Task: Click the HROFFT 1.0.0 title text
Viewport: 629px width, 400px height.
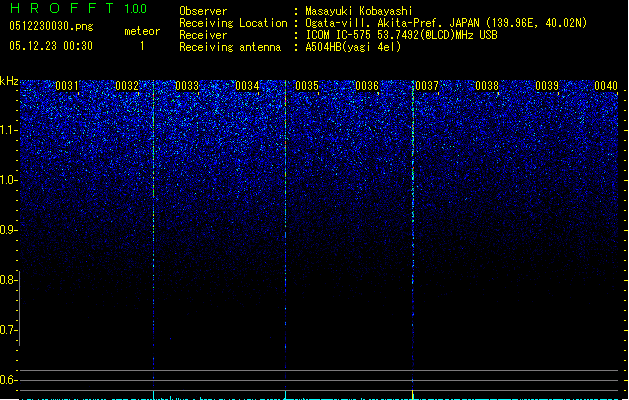Action: coord(79,8)
